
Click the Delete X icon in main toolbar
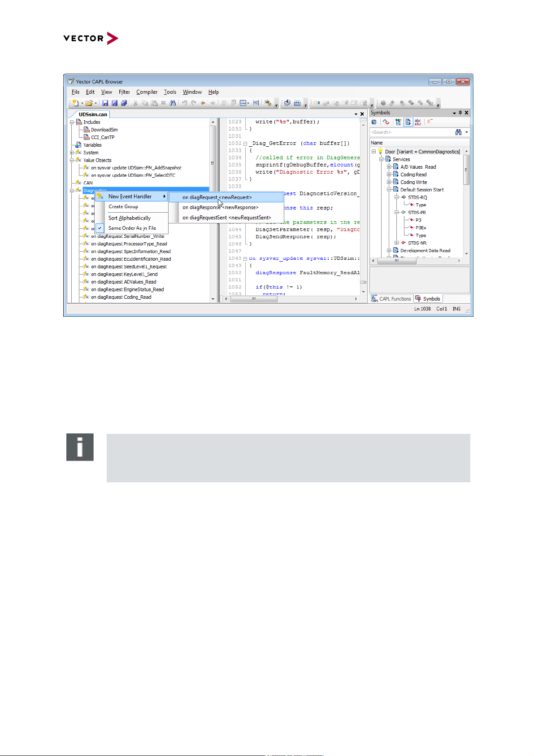pyautogui.click(x=163, y=103)
